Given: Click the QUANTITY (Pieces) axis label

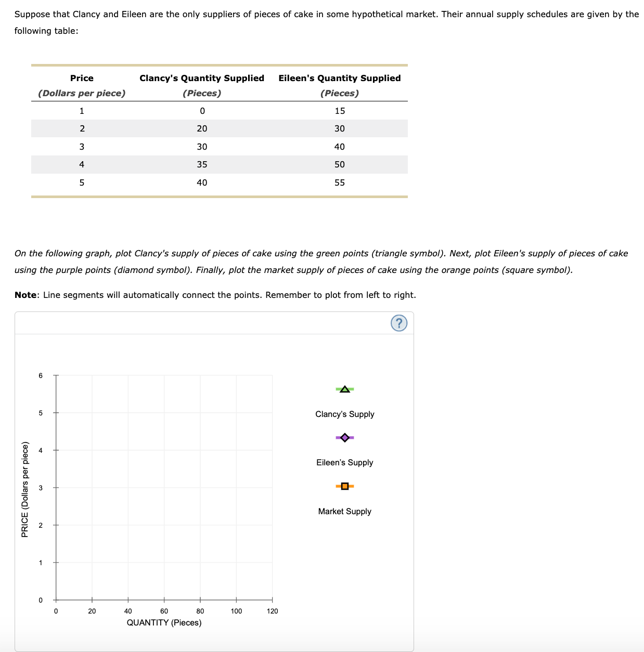Looking at the screenshot, I should pos(164,622).
